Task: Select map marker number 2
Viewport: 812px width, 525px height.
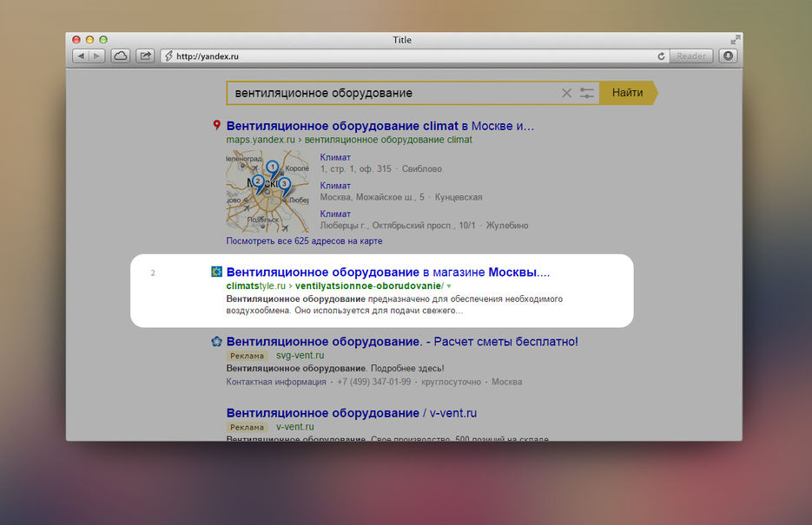Action: (258, 182)
